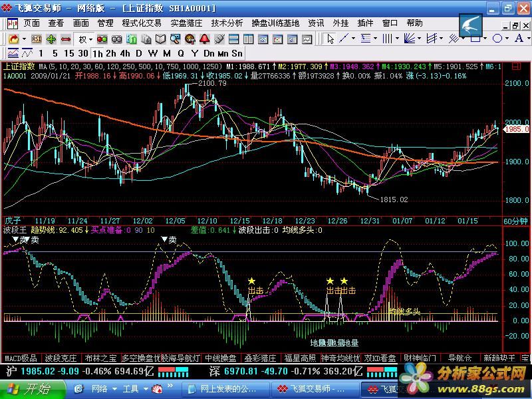The width and height of the screenshot is (532, 399).
Task: Select the text annotation A tool
Action: (519, 39)
